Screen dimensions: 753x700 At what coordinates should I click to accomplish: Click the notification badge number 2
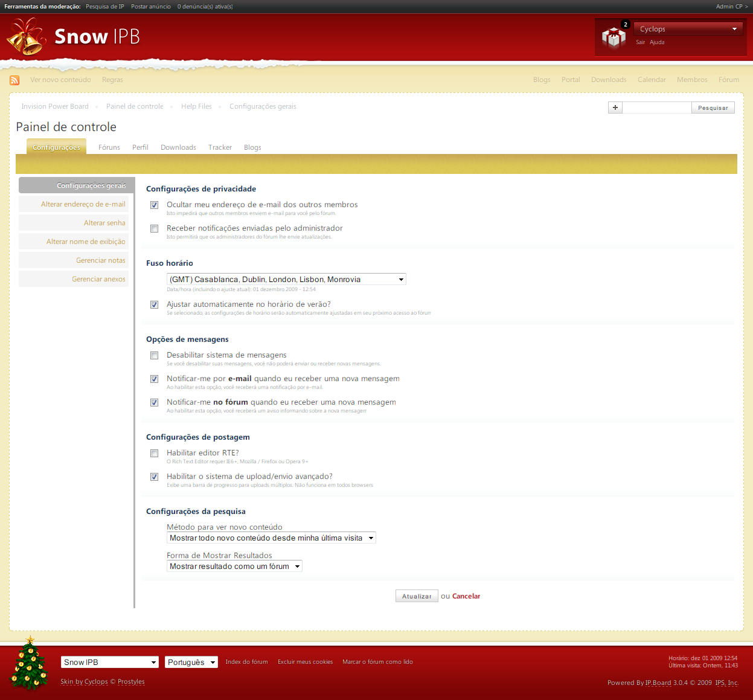coord(626,25)
